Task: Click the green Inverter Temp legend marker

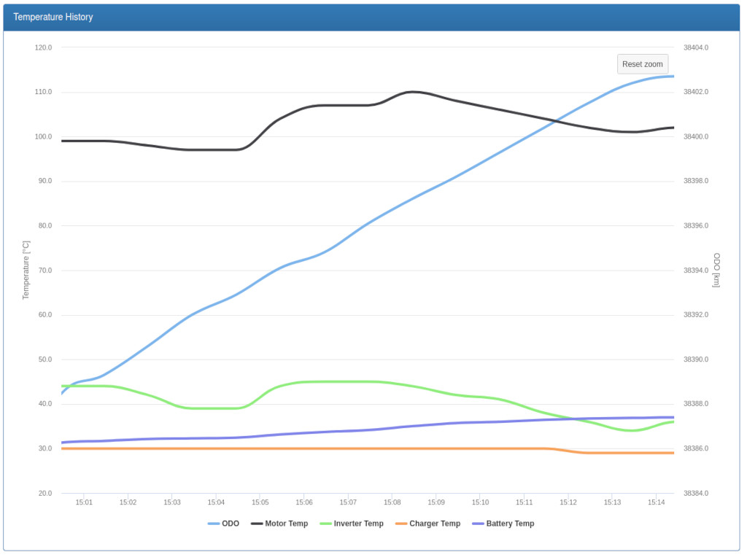Action: pos(325,524)
